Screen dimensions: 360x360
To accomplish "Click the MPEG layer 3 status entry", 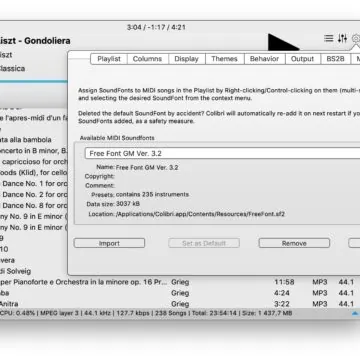I will (61, 313).
